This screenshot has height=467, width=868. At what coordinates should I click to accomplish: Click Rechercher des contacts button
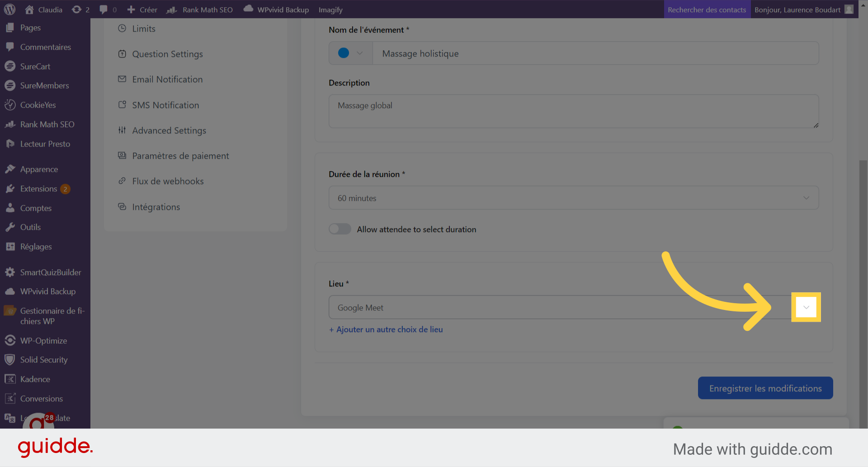click(707, 10)
